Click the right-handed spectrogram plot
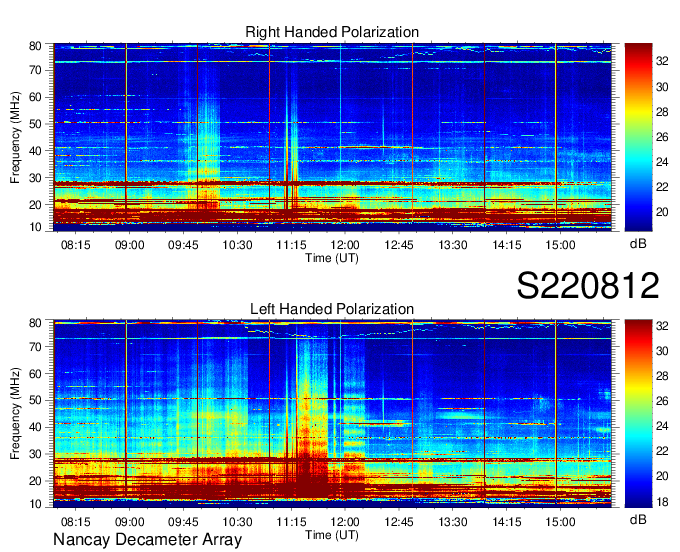This screenshot has height=552, width=680. [x=332, y=137]
